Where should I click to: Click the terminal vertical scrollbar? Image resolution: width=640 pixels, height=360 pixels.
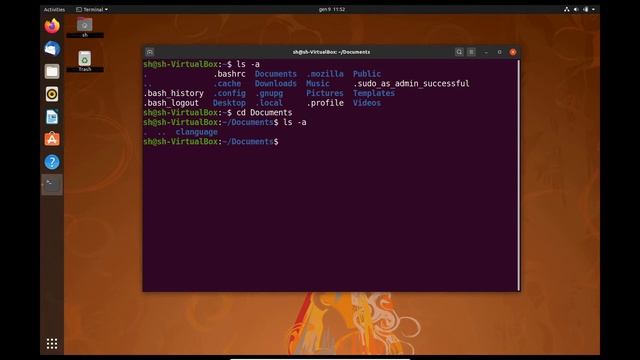coord(518,175)
